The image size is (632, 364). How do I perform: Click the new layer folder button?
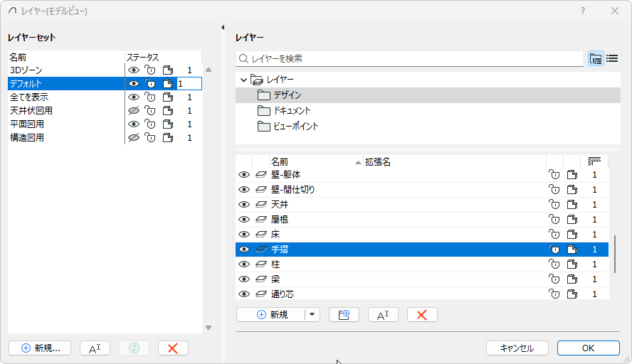point(344,314)
